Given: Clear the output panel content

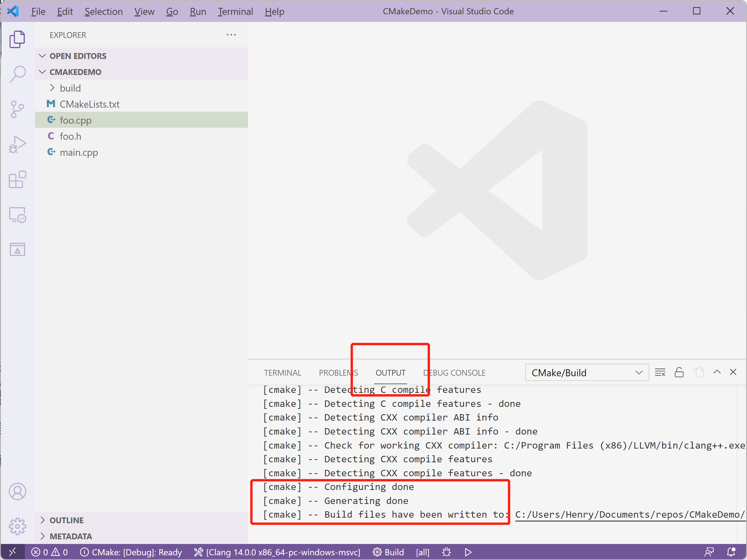Looking at the screenshot, I should [x=660, y=372].
